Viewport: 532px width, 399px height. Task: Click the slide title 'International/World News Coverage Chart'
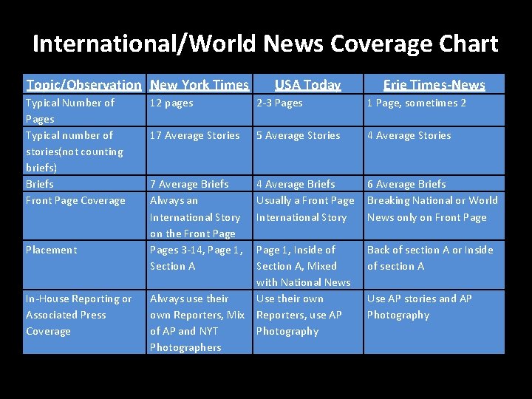(x=265, y=44)
